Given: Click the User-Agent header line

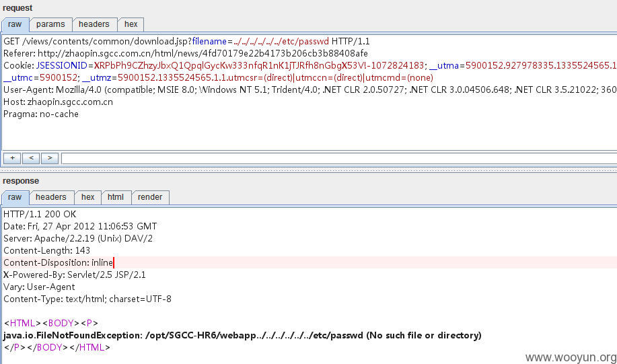Looking at the screenshot, I should point(310,89).
